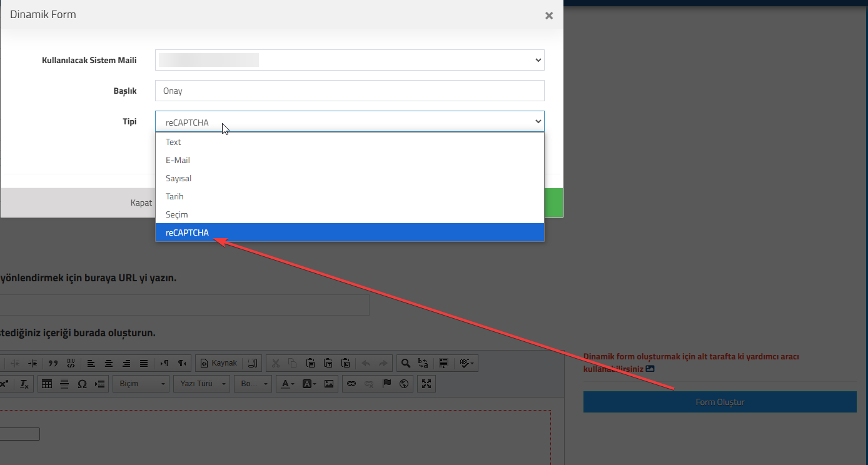
Task: Choose the Seçim option
Action: point(350,214)
